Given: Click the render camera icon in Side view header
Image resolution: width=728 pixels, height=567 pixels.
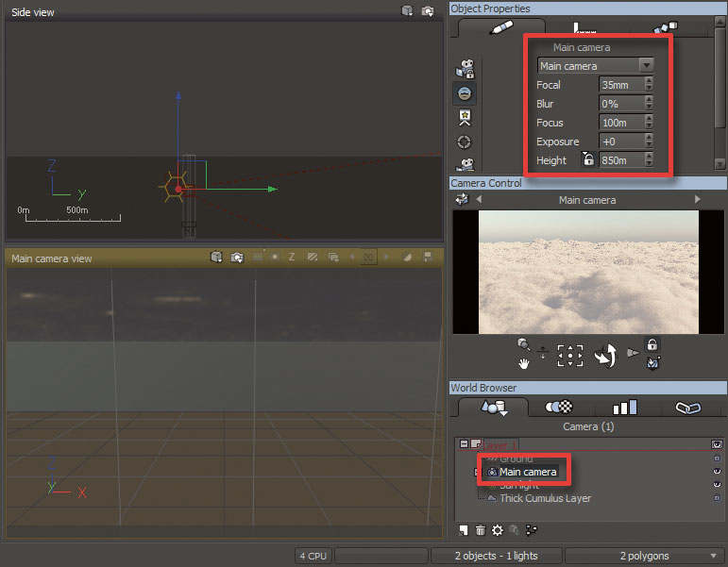Looking at the screenshot, I should [427, 11].
